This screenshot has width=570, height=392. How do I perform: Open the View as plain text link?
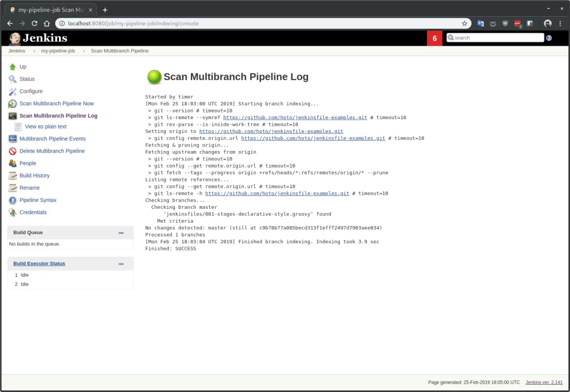click(x=46, y=126)
